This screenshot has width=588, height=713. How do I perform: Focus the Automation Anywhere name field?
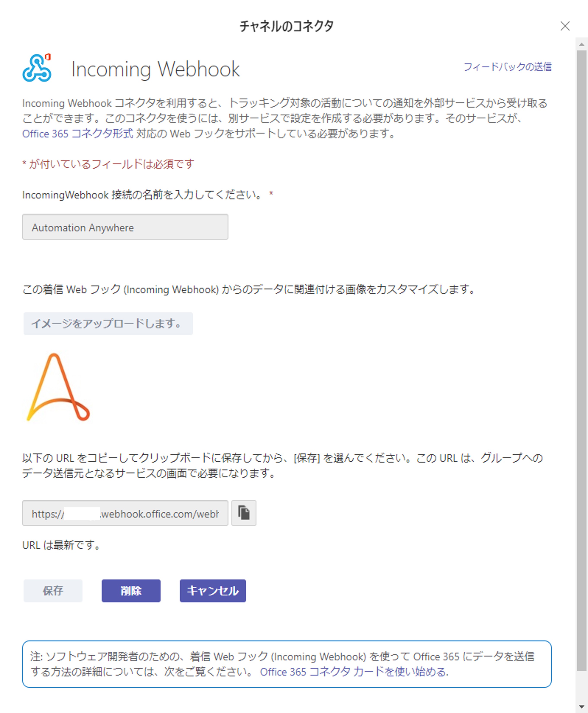[125, 227]
